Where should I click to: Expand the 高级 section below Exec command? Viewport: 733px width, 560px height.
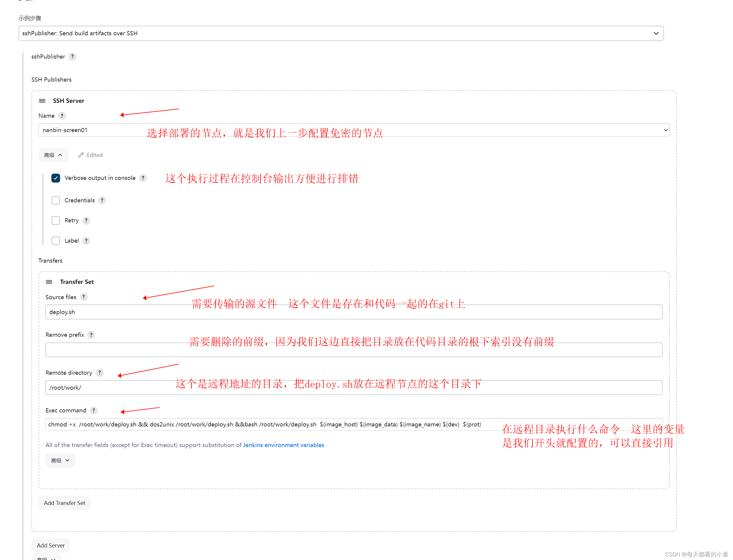60,460
